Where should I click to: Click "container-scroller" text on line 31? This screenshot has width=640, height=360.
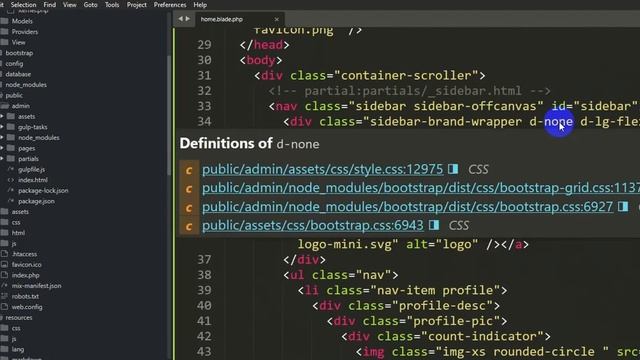click(406, 76)
